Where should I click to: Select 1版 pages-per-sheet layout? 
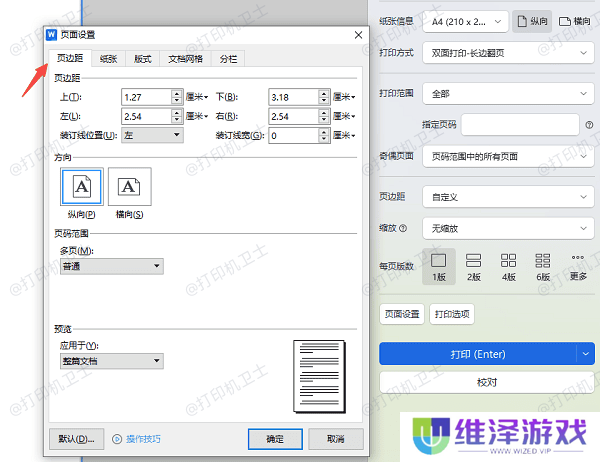coord(439,267)
